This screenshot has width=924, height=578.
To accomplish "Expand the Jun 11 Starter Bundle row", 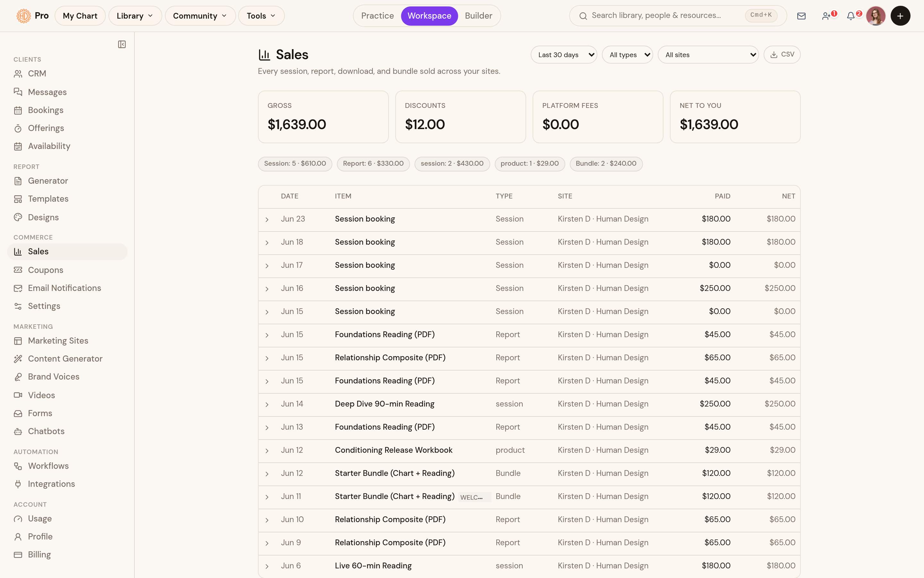I will (267, 497).
